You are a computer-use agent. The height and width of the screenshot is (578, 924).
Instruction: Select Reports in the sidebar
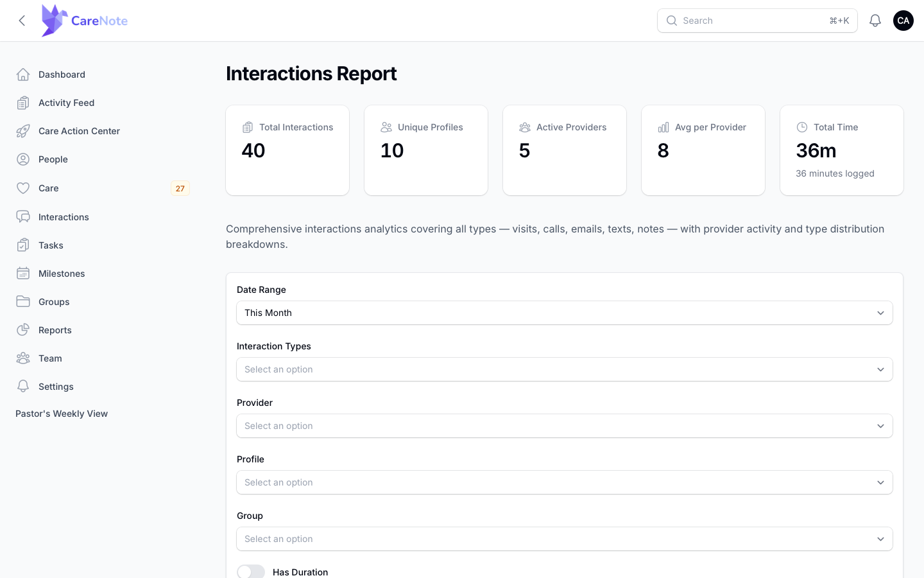[x=103, y=330]
